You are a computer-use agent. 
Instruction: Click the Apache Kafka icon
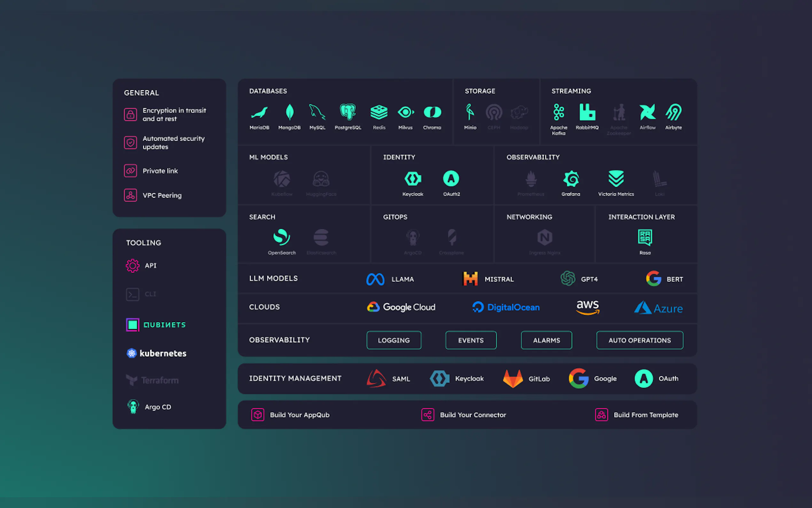pyautogui.click(x=558, y=112)
